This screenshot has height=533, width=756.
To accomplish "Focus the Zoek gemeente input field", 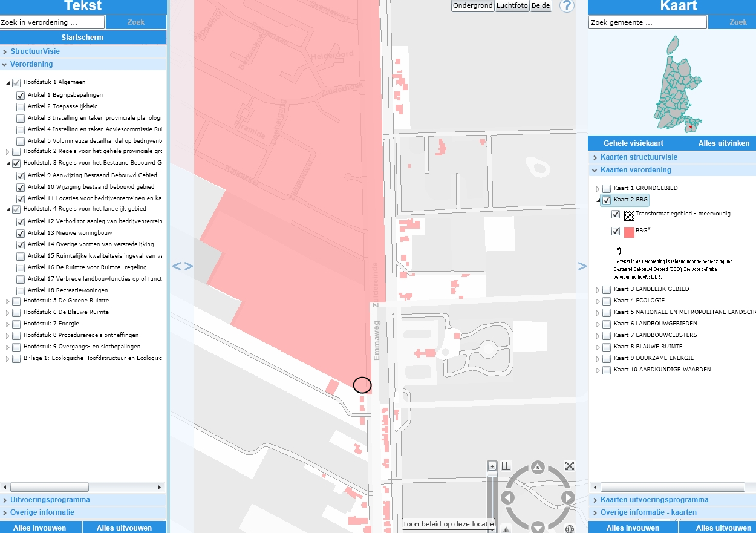I will pos(647,22).
